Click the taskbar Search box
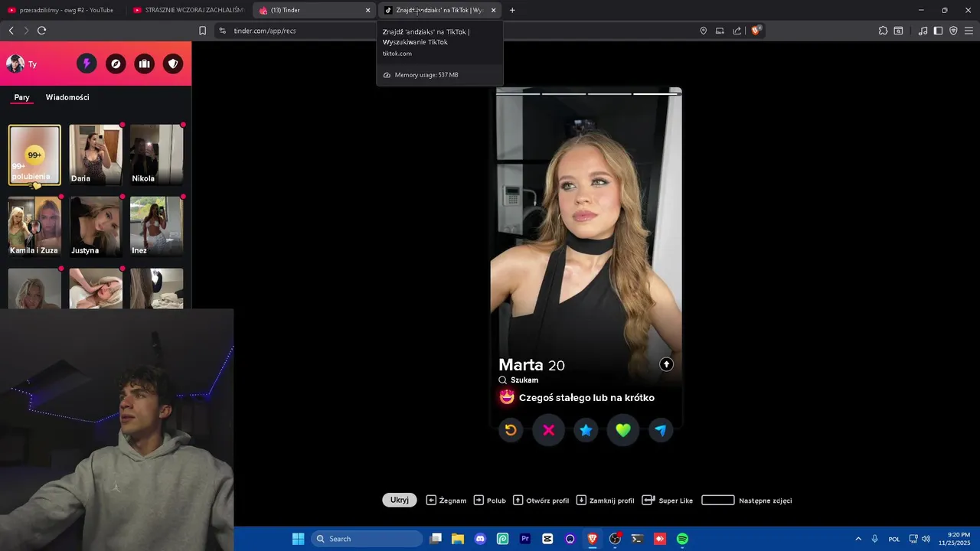980x551 pixels. tap(367, 539)
